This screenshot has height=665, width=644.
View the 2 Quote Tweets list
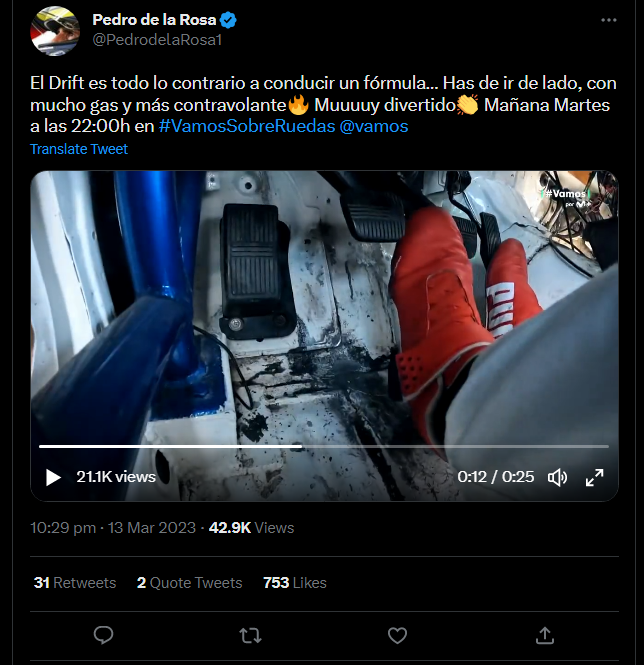[x=189, y=582]
